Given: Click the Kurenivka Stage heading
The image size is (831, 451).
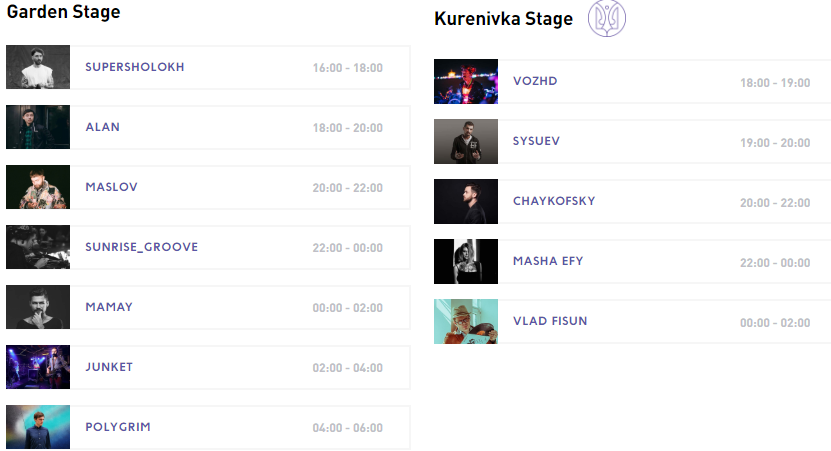Looking at the screenshot, I should tap(503, 19).
